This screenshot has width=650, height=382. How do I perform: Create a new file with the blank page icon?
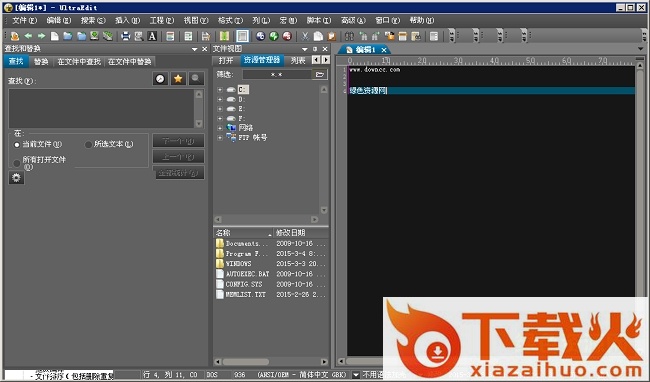coord(55,36)
